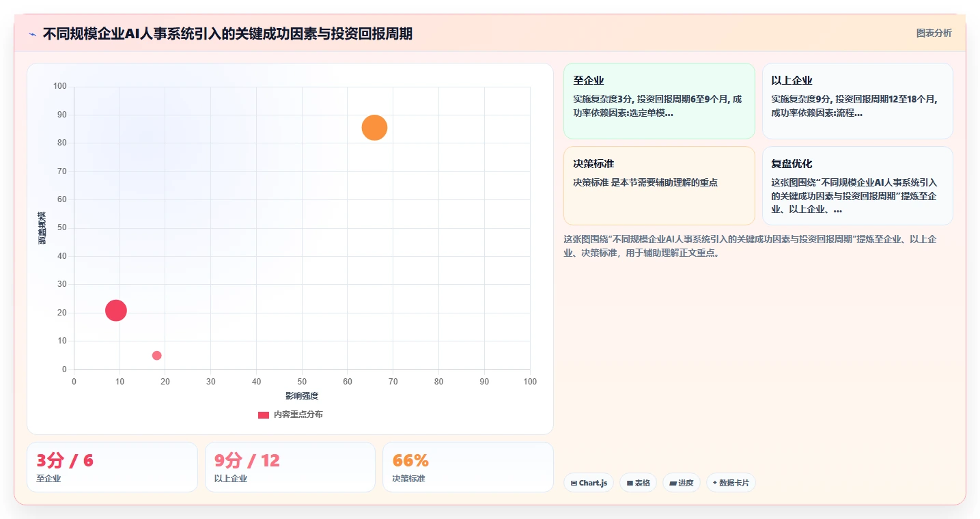Screen dimensions: 980x519
Task: Click the summary paragraph below the cards
Action: point(750,246)
